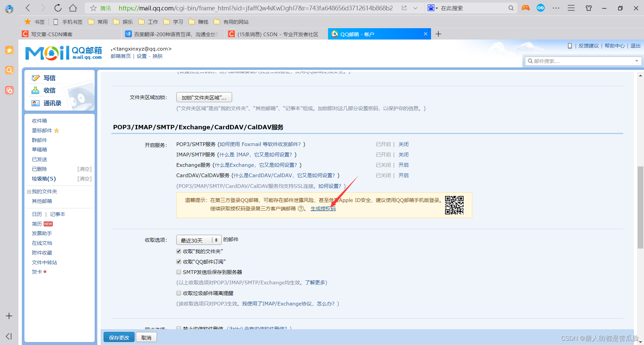Viewport: 644px width, 345px height.
Task: Click 收信 to receive mail
Action: (49, 90)
